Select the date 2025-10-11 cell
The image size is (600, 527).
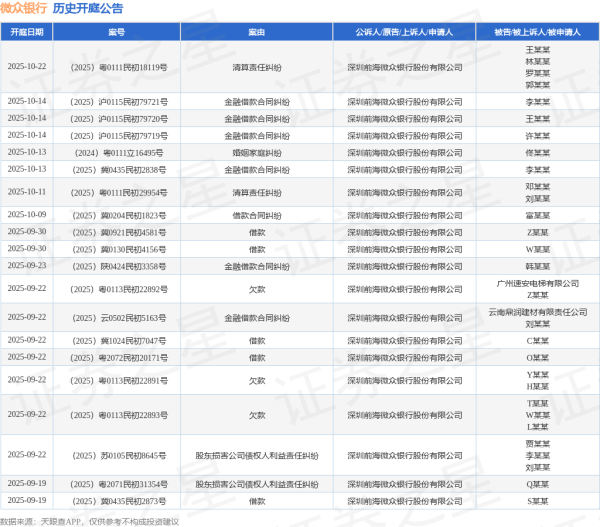coord(26,192)
